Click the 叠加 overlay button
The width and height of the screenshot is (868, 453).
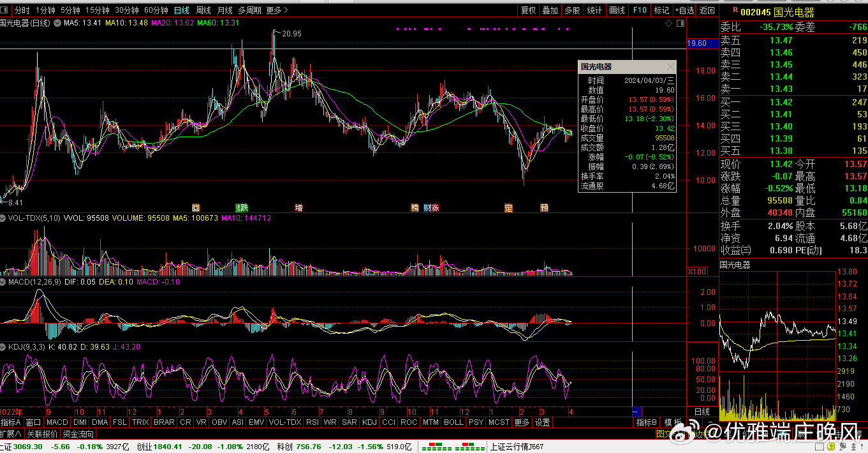click(550, 10)
